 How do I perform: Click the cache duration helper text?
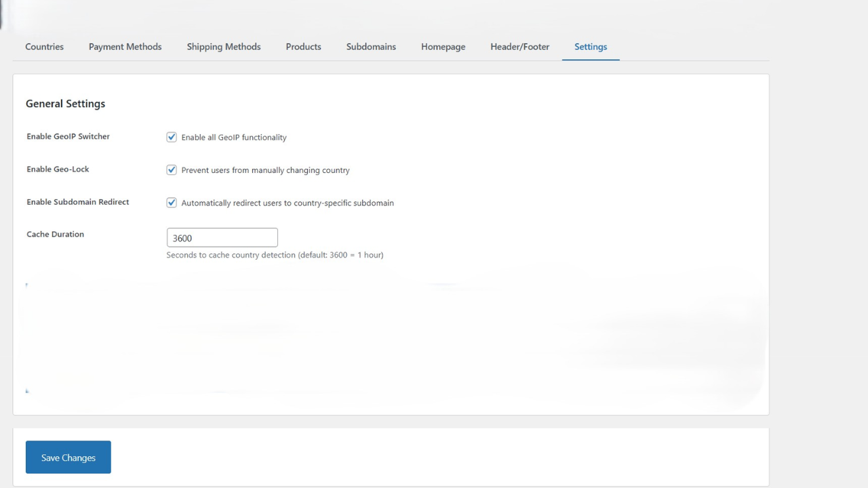click(275, 255)
